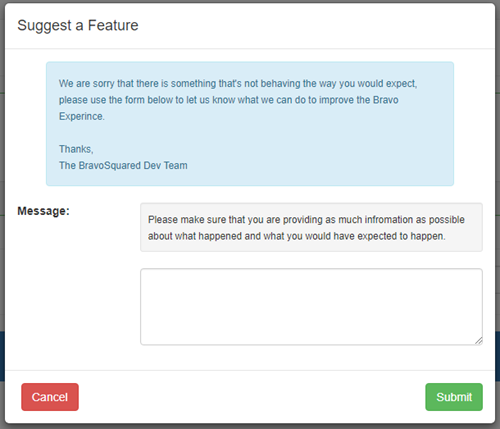This screenshot has height=429, width=500.
Task: Click the Please make sure hint line
Action: pos(306,220)
